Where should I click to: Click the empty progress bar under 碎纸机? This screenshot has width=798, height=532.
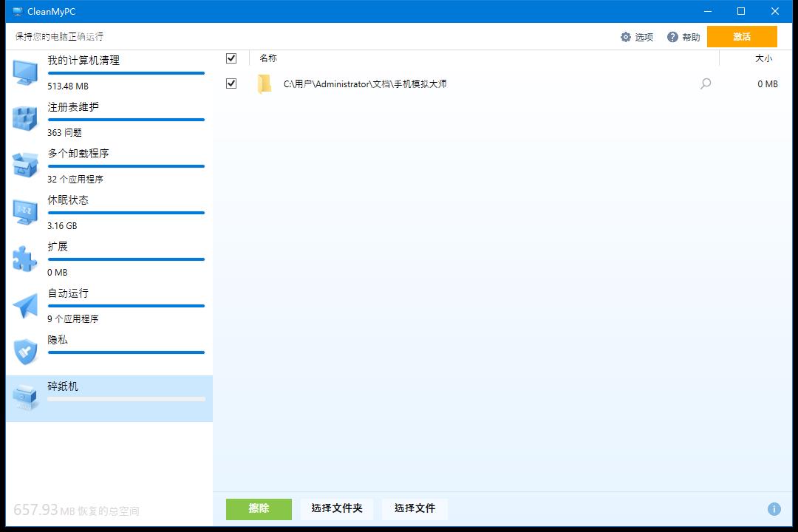click(x=126, y=399)
